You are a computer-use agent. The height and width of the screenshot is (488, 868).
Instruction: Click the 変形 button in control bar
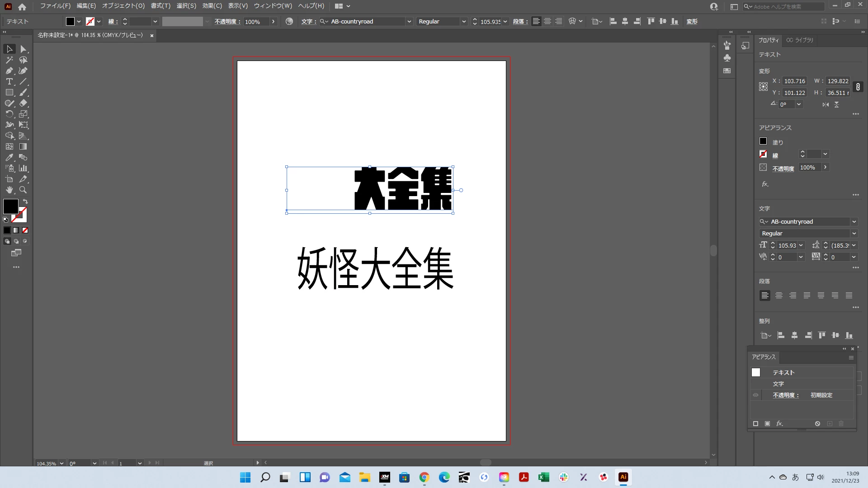692,22
